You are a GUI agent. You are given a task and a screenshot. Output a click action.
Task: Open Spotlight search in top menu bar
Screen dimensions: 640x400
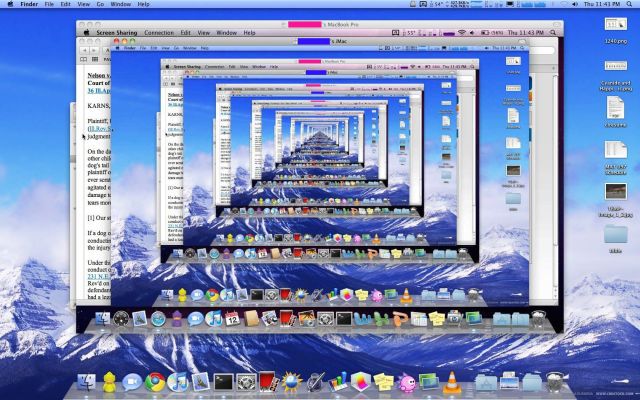coord(631,5)
